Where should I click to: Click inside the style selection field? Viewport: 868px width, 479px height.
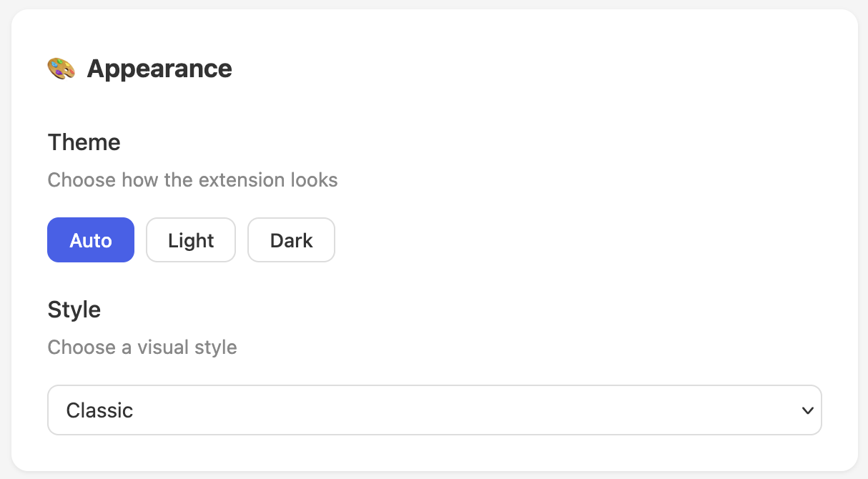pos(357,410)
